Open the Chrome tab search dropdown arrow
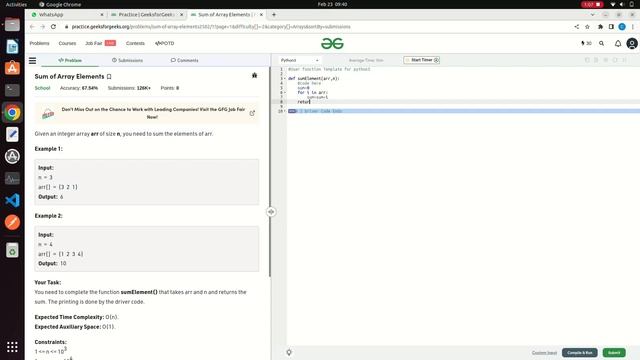The image size is (640, 360). pyautogui.click(x=592, y=15)
